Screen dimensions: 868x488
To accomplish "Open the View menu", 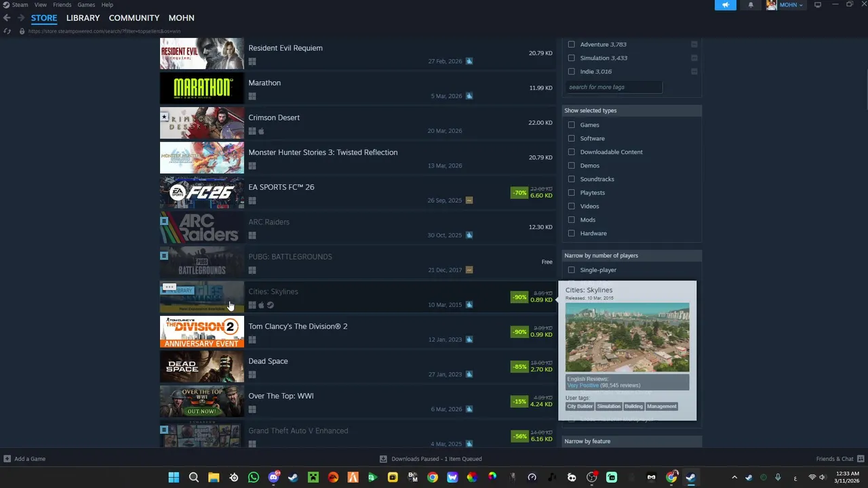I will (x=41, y=5).
